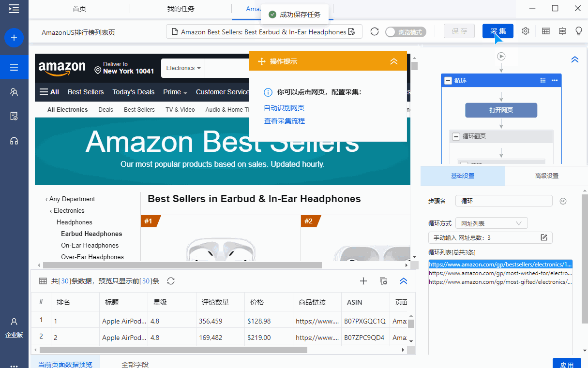Click the list icon on the 循环 step header
Screen dimensions: 588x368
coord(543,80)
